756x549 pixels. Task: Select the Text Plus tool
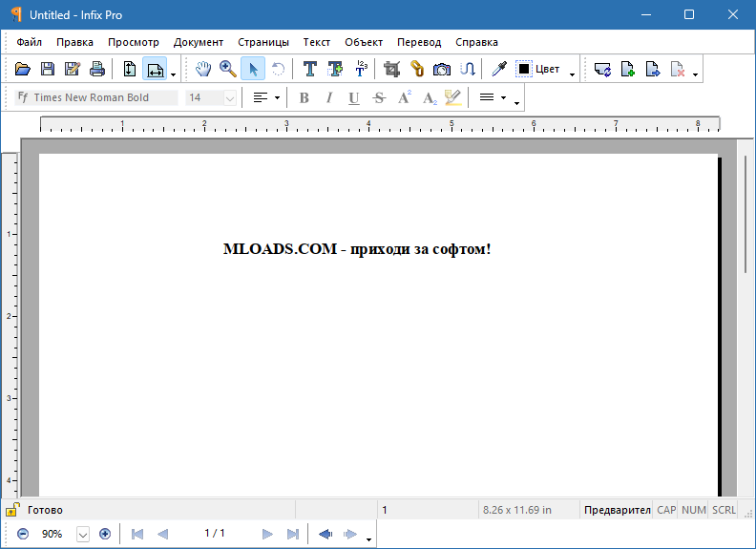point(335,69)
